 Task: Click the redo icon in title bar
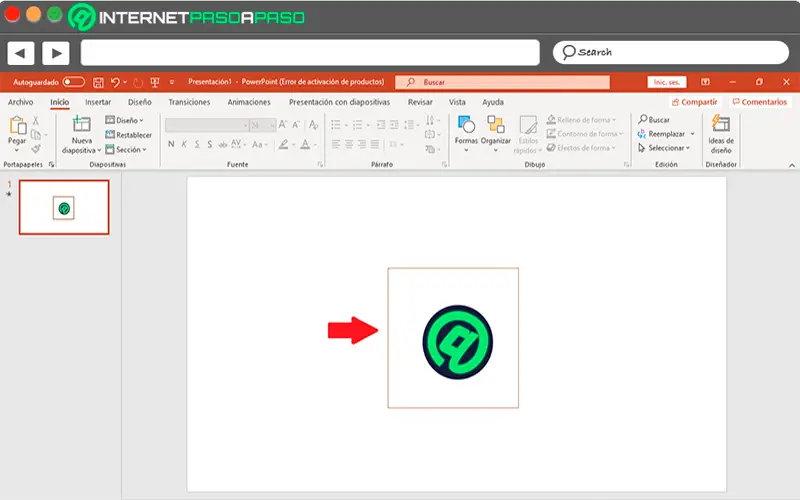(138, 82)
